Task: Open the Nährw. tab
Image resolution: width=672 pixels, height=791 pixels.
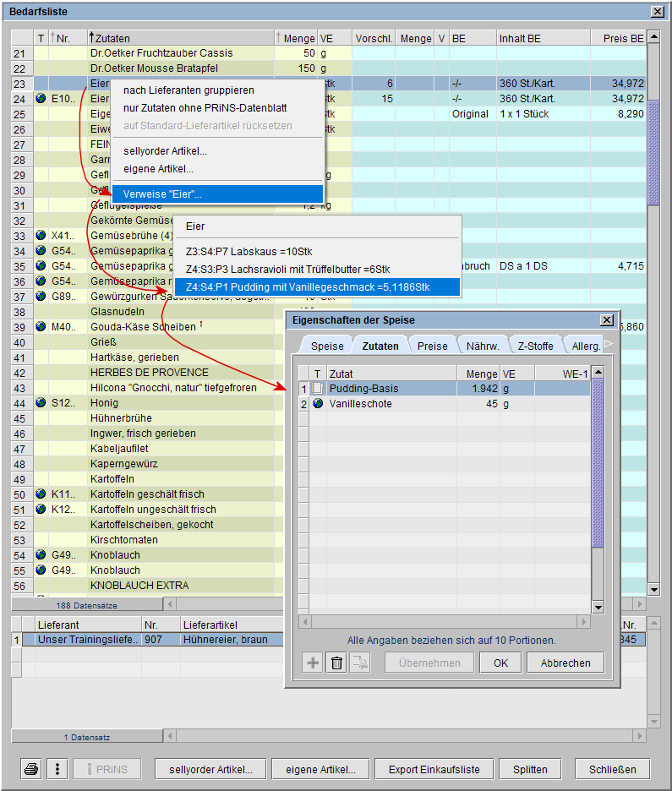Action: [484, 346]
